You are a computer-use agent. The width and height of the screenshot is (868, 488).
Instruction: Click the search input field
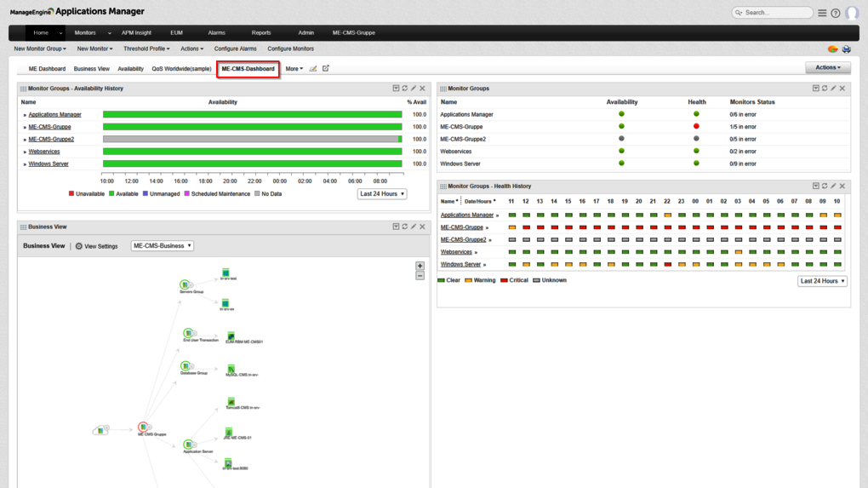coord(773,12)
